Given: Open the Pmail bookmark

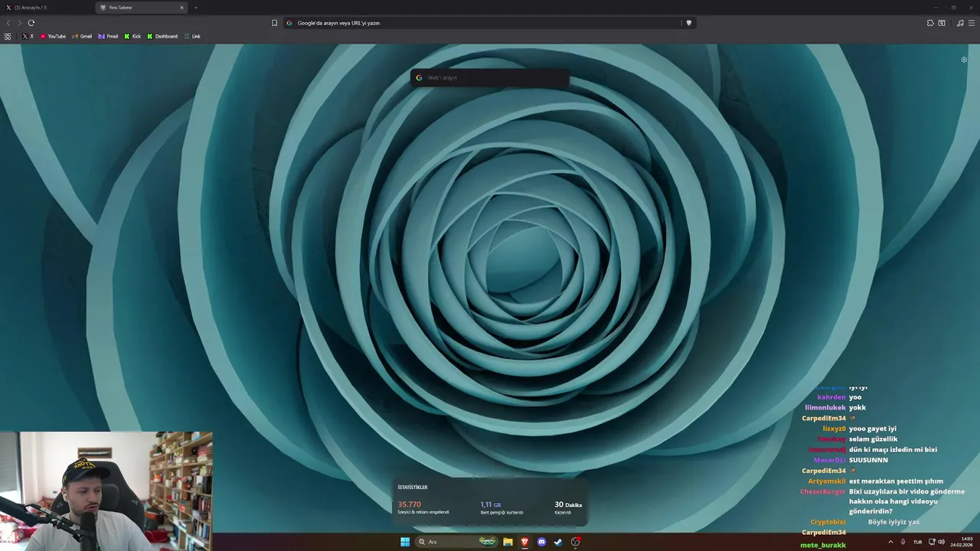Looking at the screenshot, I should [x=108, y=36].
